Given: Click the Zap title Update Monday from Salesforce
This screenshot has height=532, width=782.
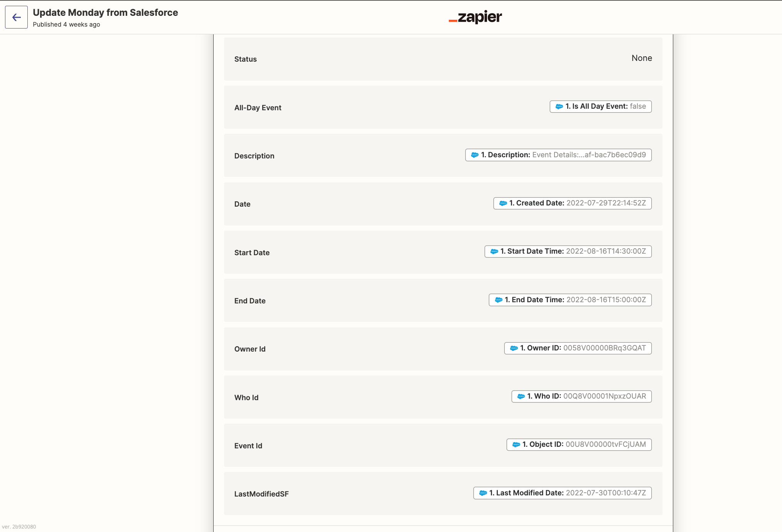Looking at the screenshot, I should [105, 12].
